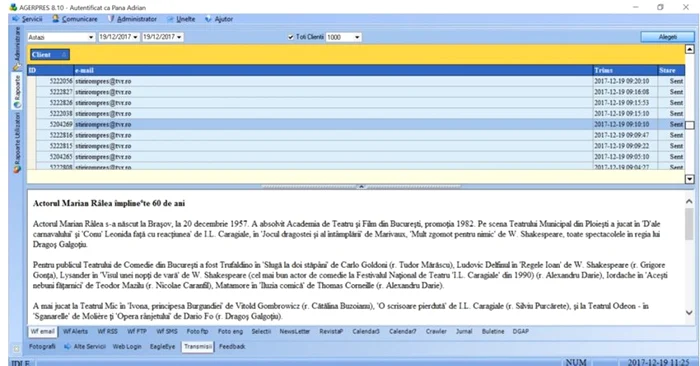This screenshot has height=366, width=700.
Task: Click the timestamp 2017-12-19 09:09:47
Action: 621,135
